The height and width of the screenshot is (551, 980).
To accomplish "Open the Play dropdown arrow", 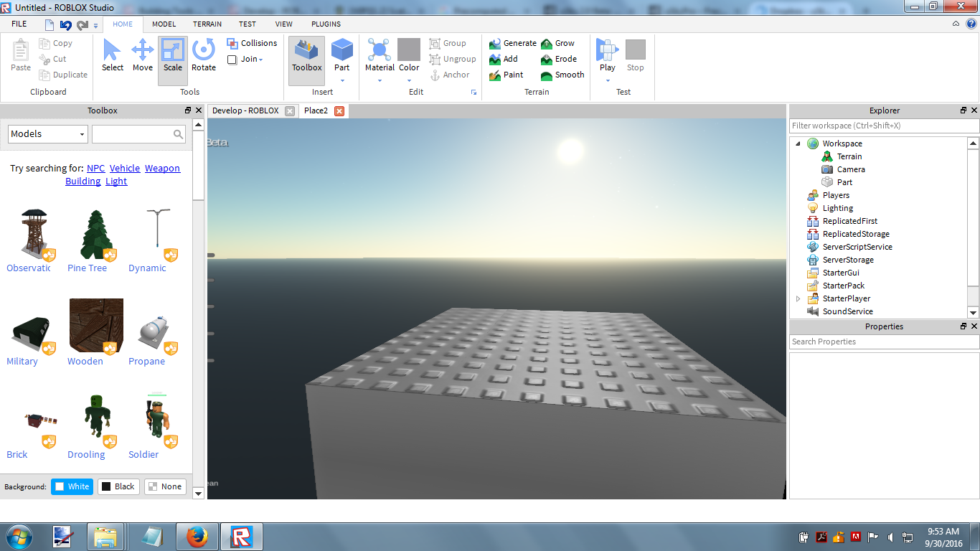I will pyautogui.click(x=608, y=80).
